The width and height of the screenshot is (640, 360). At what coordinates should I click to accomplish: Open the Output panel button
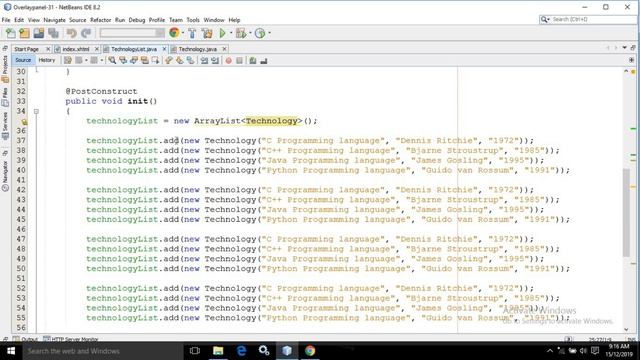(25, 339)
